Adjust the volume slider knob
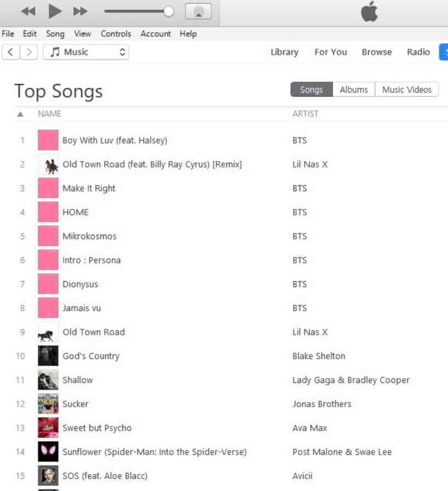Screen dimensions: 448x491 169,11
